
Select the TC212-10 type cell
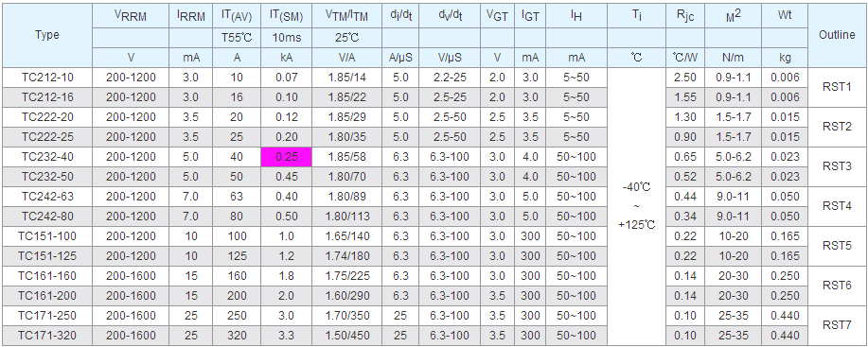47,78
